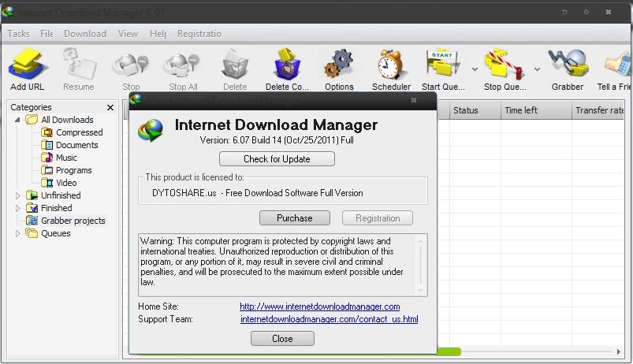Click the Tell a Friend icon
Viewport: 633px width, 364px height.
pos(619,65)
